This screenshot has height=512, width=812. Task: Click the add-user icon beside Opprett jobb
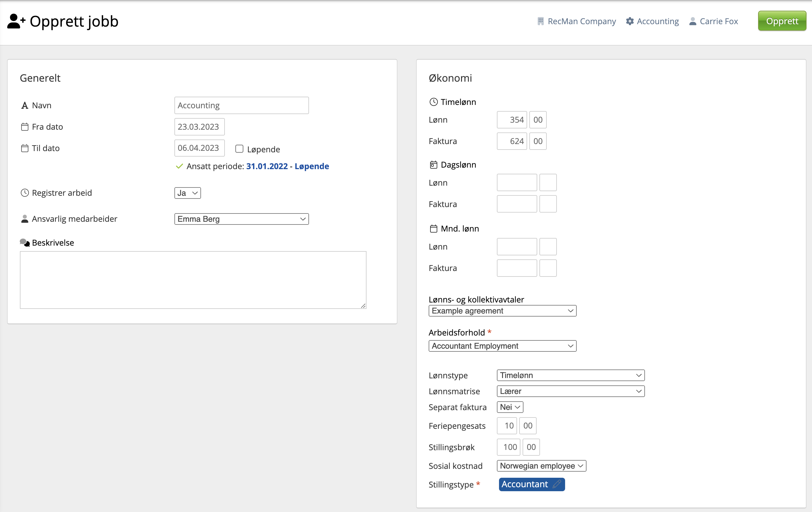16,21
